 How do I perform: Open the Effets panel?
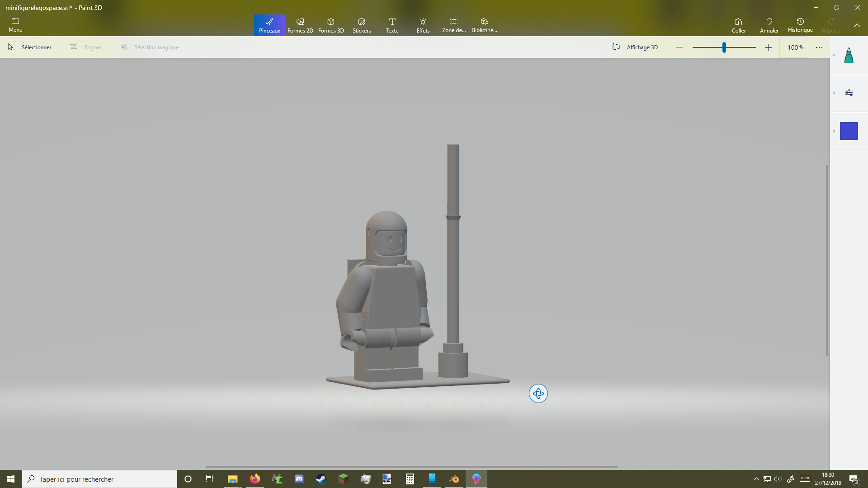pyautogui.click(x=423, y=25)
